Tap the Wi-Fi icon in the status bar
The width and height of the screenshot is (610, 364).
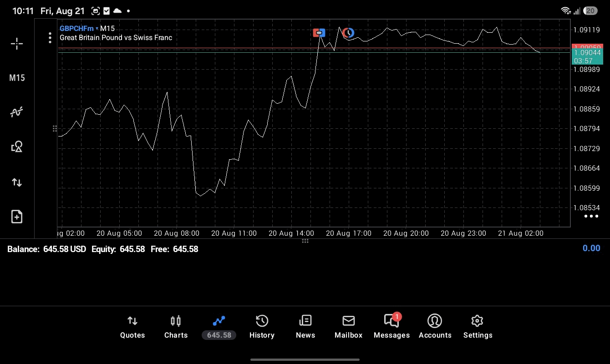point(566,11)
